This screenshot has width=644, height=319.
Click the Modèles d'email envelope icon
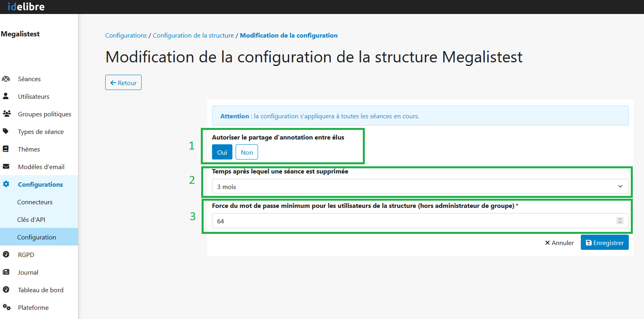tap(6, 167)
